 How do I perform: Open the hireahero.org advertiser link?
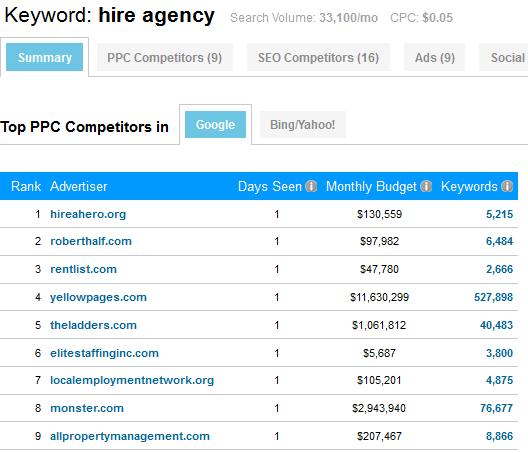(88, 214)
